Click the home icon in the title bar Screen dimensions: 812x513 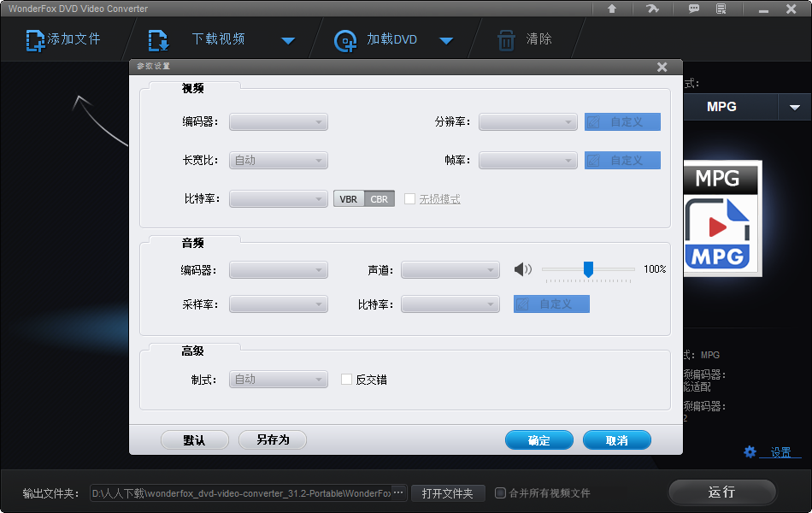(612, 9)
